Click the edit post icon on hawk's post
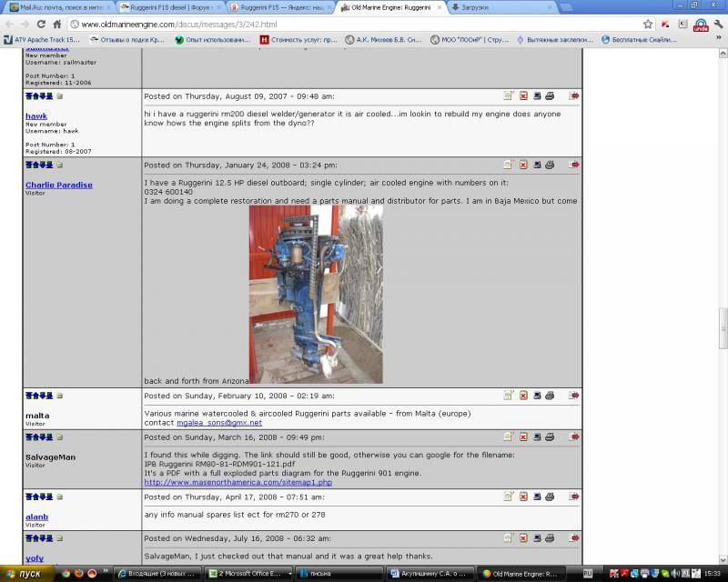 tap(509, 95)
